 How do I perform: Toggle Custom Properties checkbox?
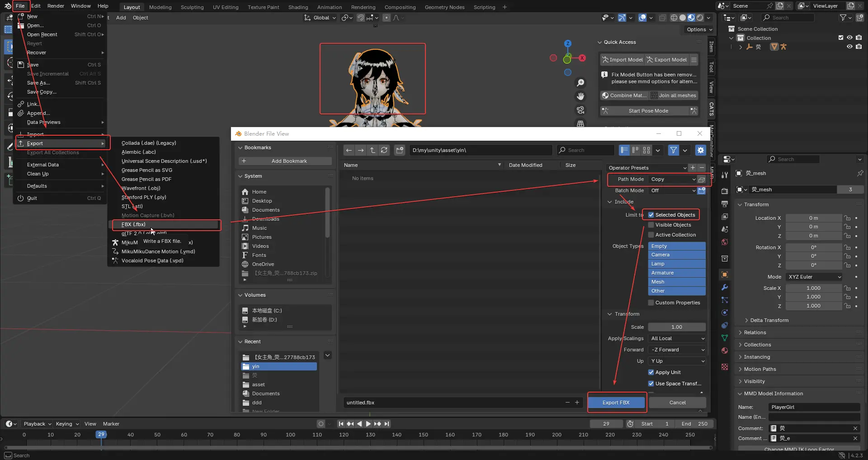pyautogui.click(x=651, y=303)
